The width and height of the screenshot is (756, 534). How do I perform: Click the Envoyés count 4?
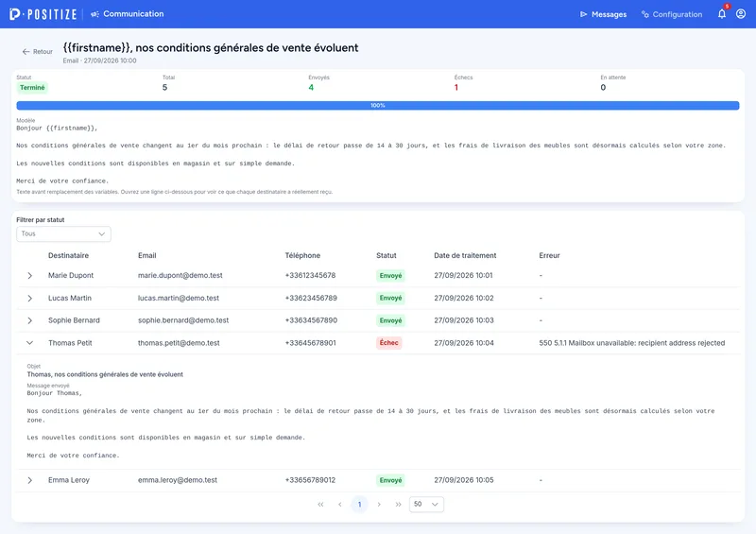point(311,87)
